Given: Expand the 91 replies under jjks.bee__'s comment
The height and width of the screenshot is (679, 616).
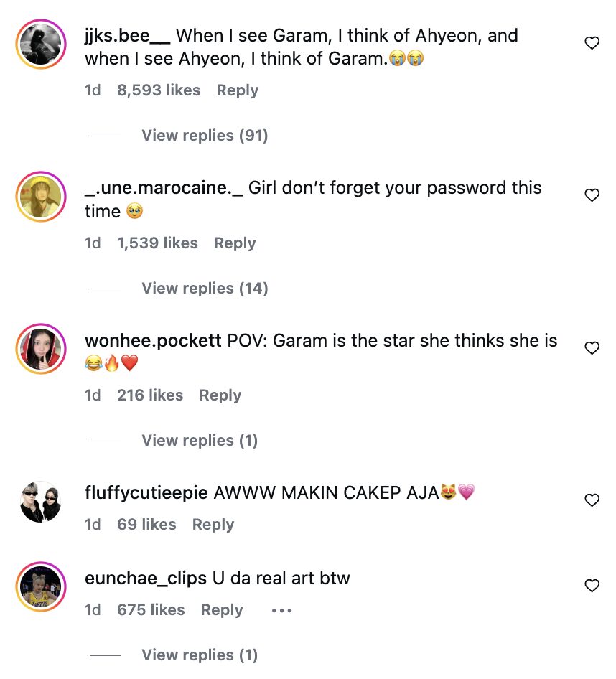Looking at the screenshot, I should click(205, 135).
